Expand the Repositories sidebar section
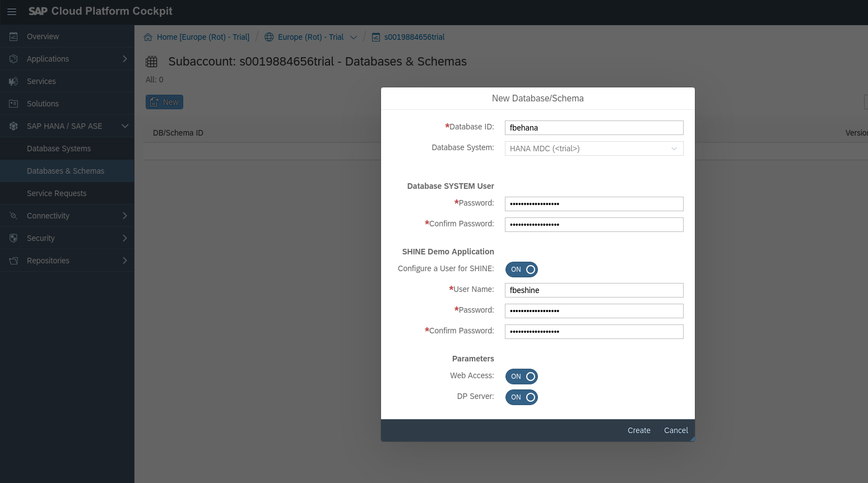 (x=124, y=261)
